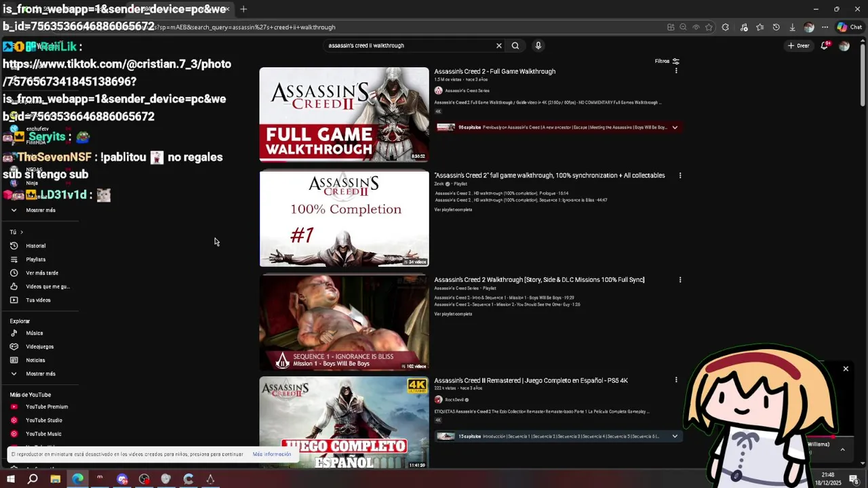Screen dimensions: 868x488
Task: Open Ver playlist completa for Story, Side & DLC
Action: pos(453,314)
